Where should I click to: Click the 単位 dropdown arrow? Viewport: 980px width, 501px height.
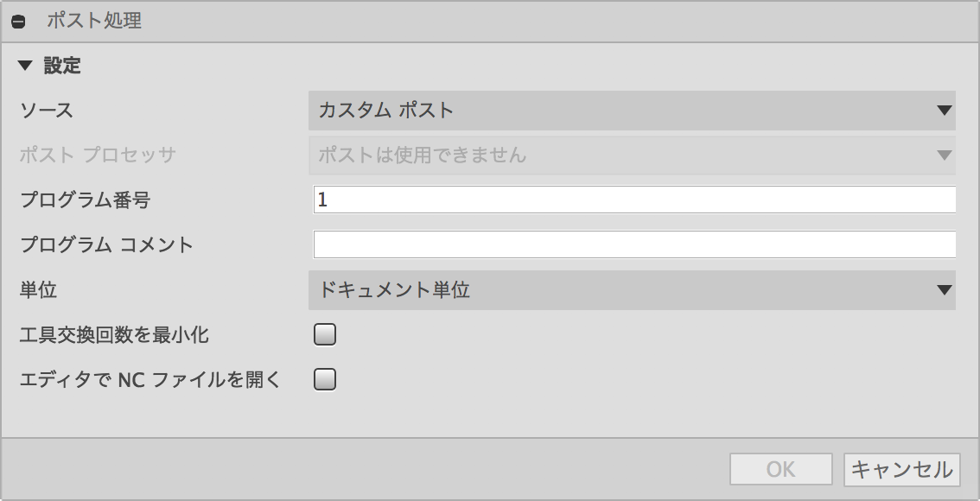(x=945, y=290)
